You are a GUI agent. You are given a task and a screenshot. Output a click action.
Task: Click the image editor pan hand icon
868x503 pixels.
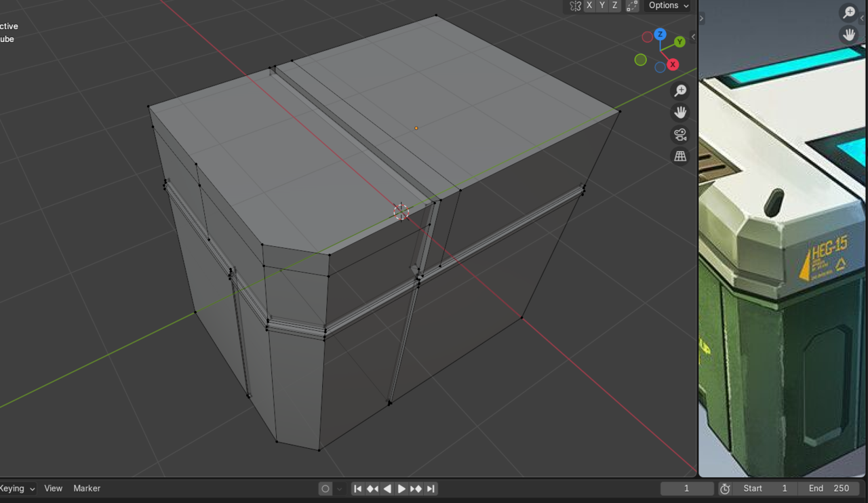[x=849, y=35]
